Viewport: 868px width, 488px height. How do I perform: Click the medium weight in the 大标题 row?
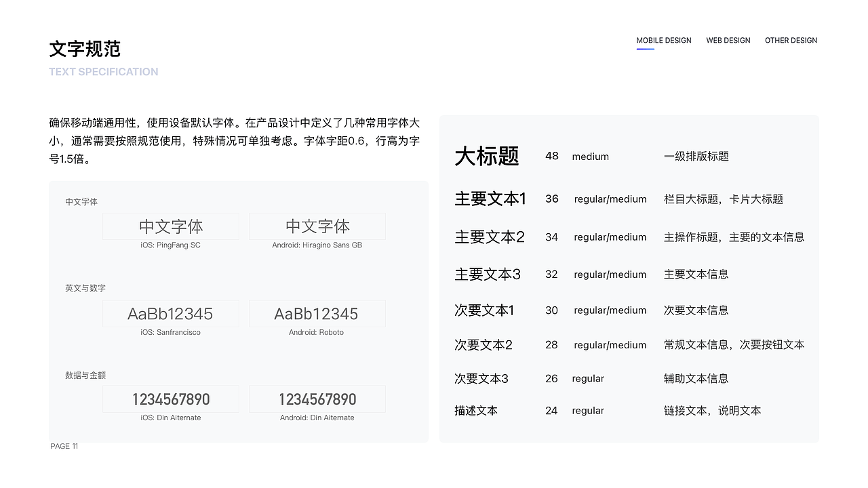coord(591,157)
